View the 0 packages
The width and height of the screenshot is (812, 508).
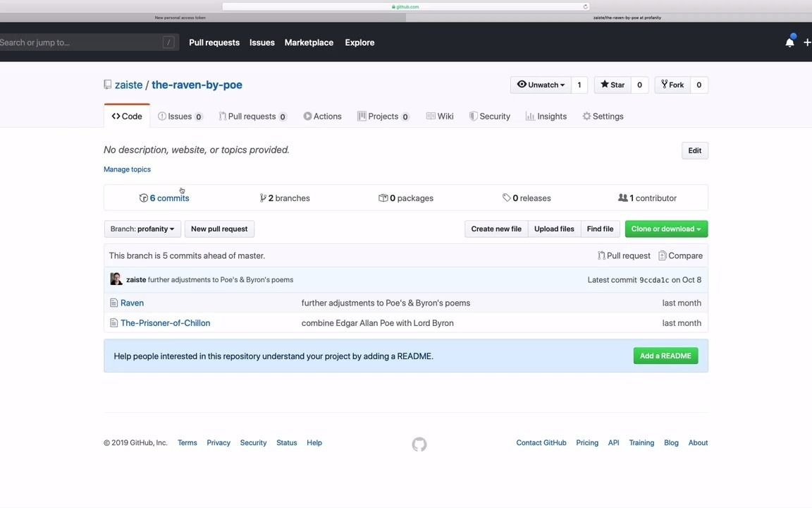tap(406, 198)
